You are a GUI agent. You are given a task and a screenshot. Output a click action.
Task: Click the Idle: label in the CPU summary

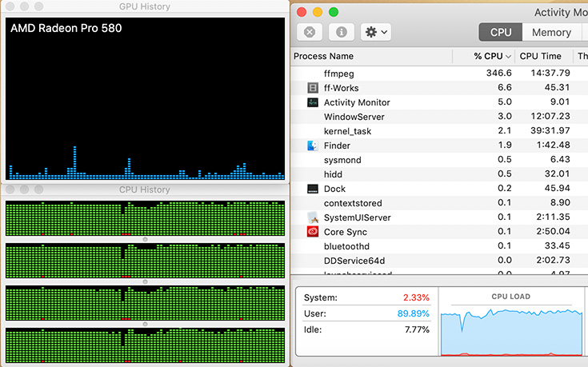point(314,329)
